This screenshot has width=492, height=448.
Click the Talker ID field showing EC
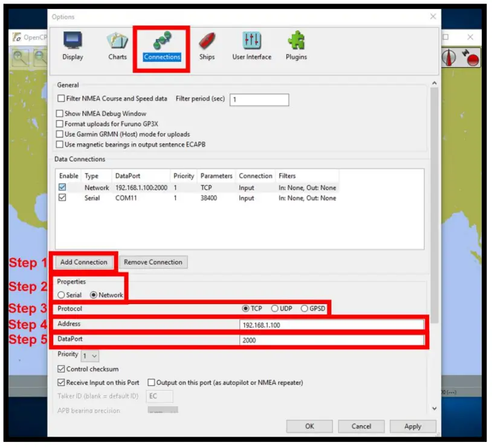(x=160, y=396)
